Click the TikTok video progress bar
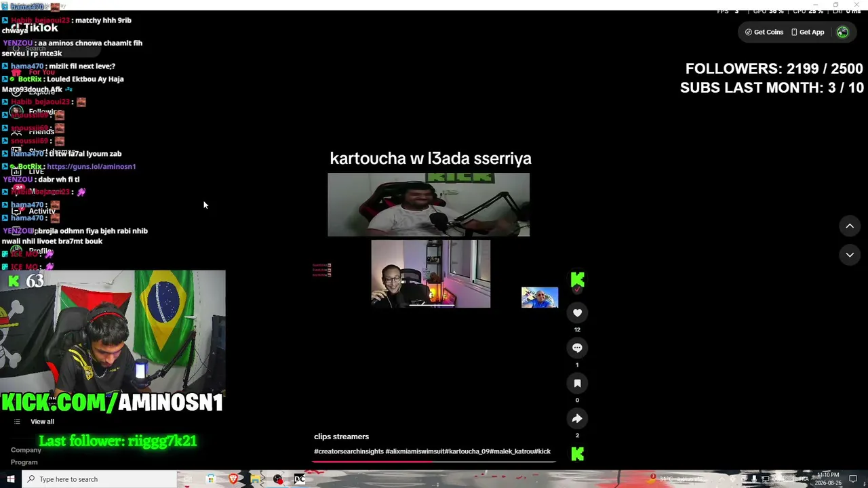 [x=433, y=462]
